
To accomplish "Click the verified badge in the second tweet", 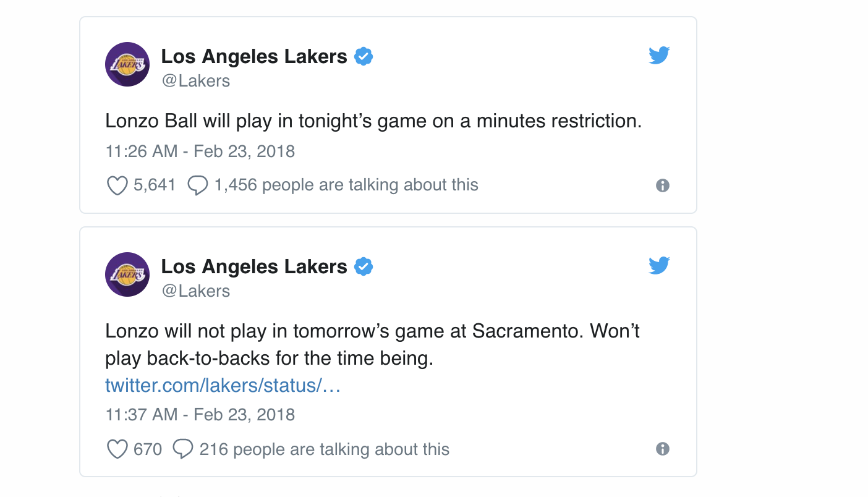I will [364, 267].
